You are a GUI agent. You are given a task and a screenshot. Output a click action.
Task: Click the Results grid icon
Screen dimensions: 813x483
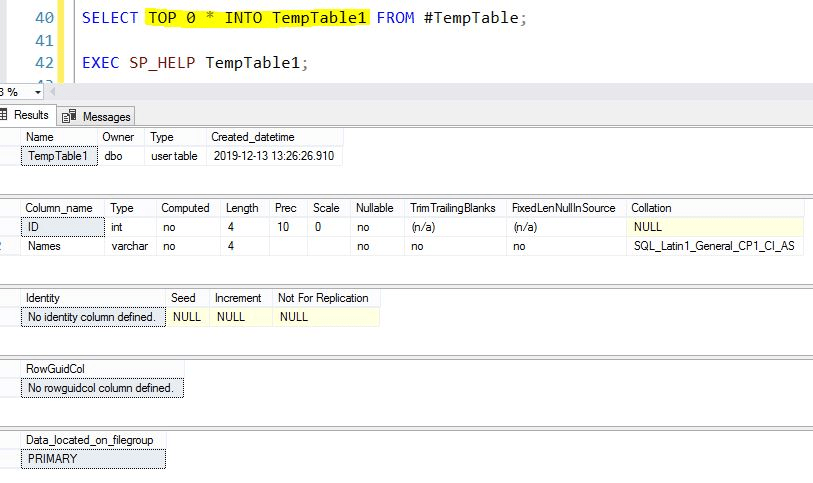click(4, 115)
